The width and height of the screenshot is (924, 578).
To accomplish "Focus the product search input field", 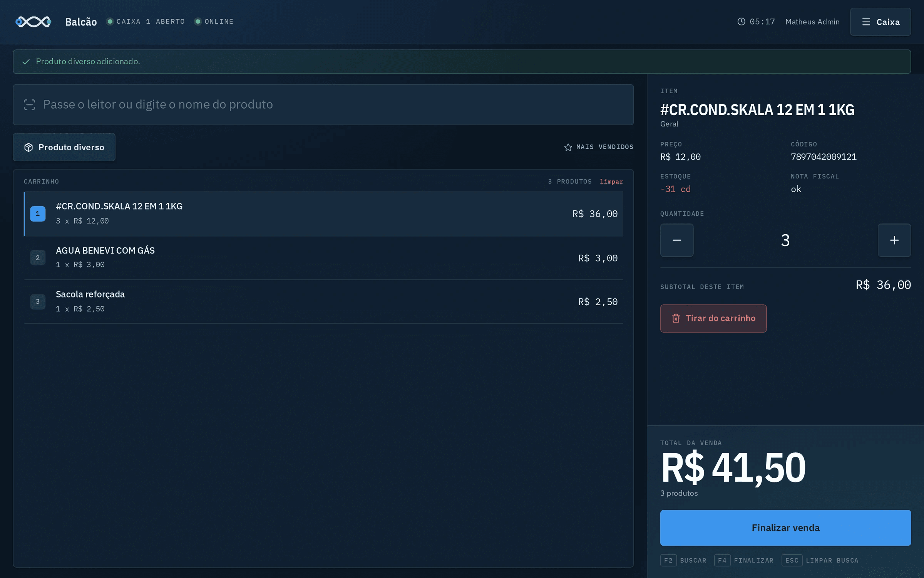I will (323, 105).
